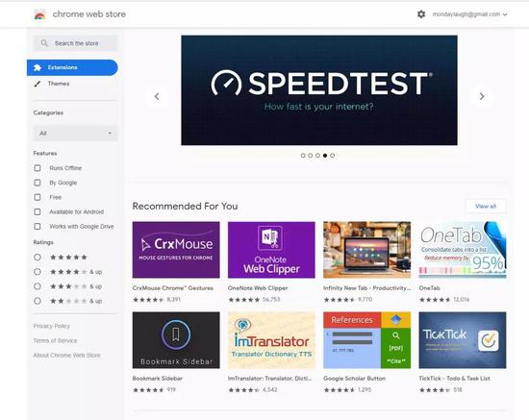Click 'Bookmark Sidebar' title text
529x420 pixels.
158,379
